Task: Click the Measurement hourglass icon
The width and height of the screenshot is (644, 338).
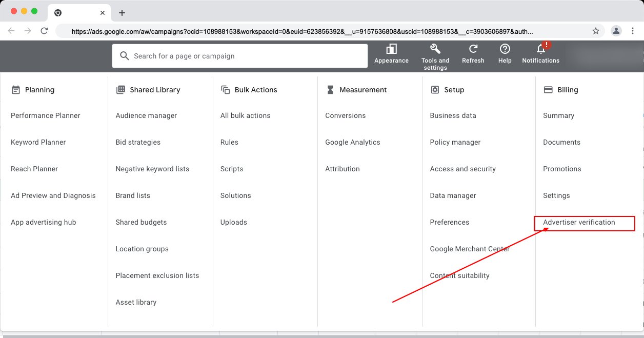Action: [330, 90]
